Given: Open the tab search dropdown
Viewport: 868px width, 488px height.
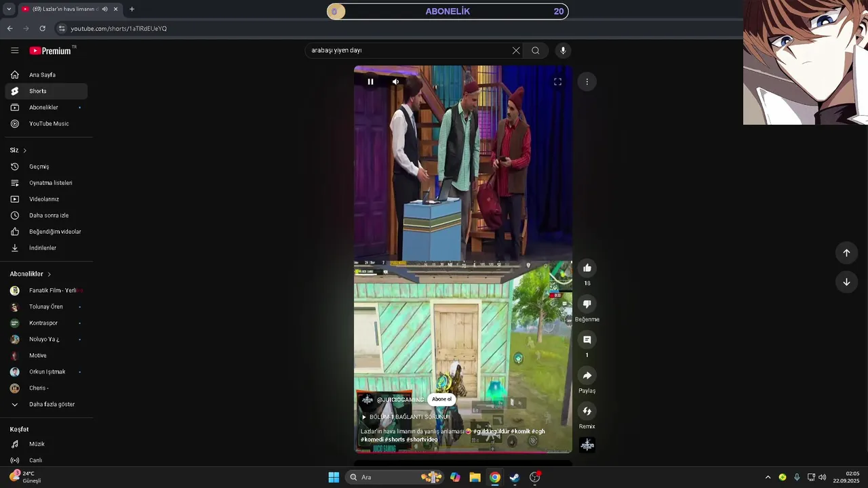Looking at the screenshot, I should [x=8, y=9].
